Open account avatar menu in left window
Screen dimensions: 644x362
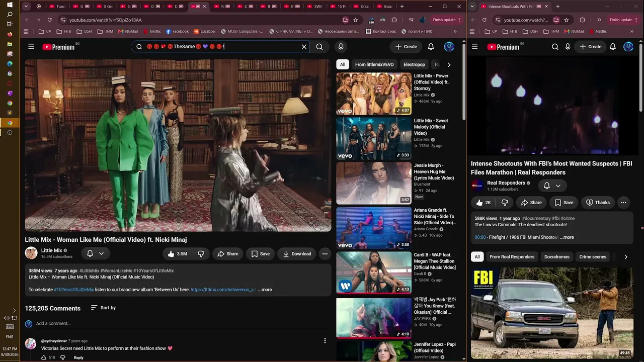pyautogui.click(x=449, y=47)
